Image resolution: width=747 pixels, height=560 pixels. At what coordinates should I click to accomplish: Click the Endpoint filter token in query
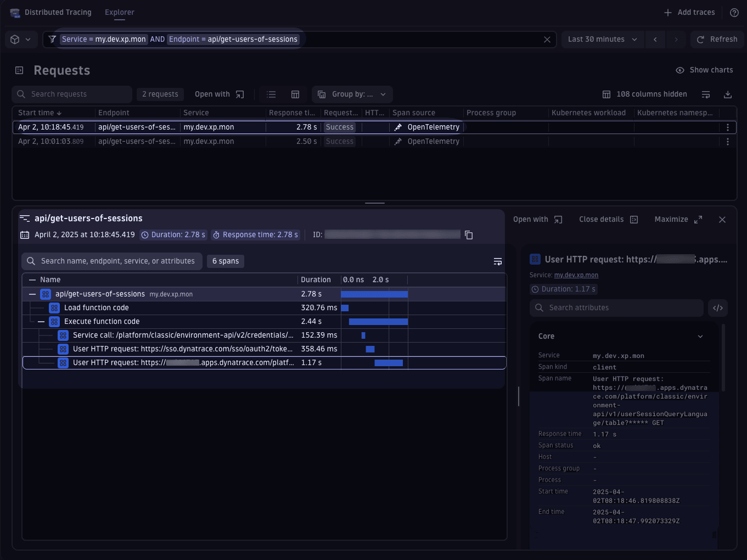tap(233, 40)
